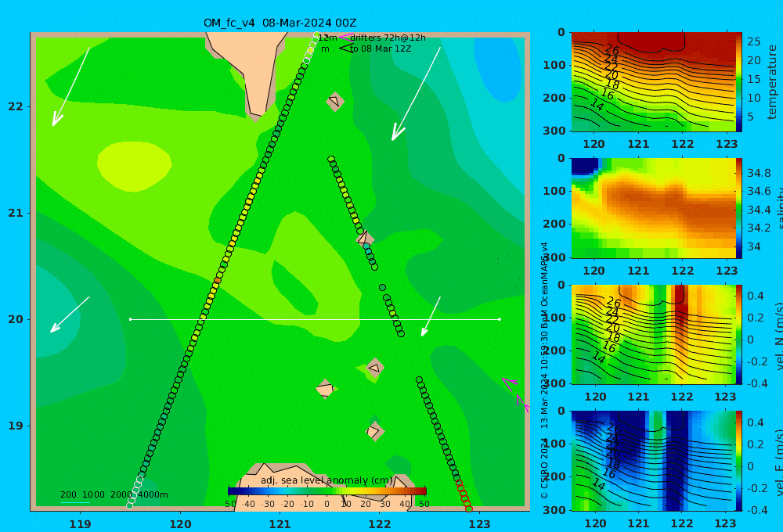783x532 pixels.
Task: Click the '200 1000 2000 4000m' depth legend
Action: click(114, 494)
